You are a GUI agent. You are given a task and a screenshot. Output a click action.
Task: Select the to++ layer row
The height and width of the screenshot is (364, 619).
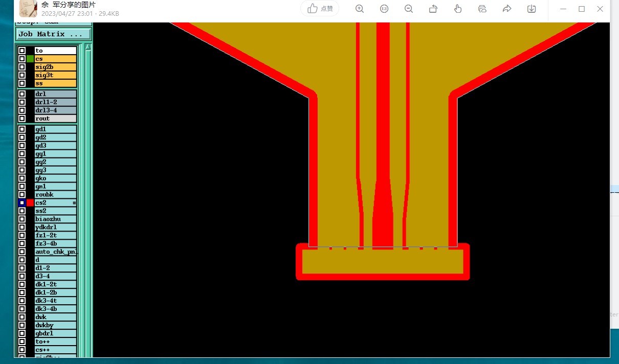coord(56,342)
